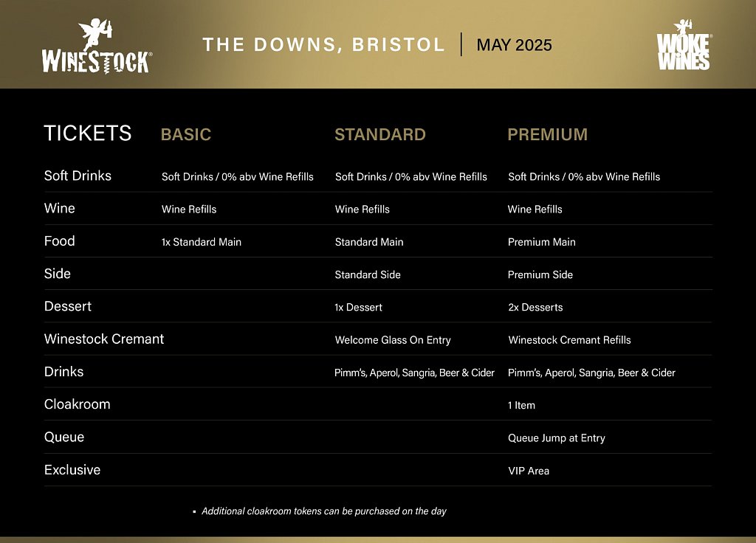
Task: Click the 'Cloakroom' row label
Action: coord(77,404)
